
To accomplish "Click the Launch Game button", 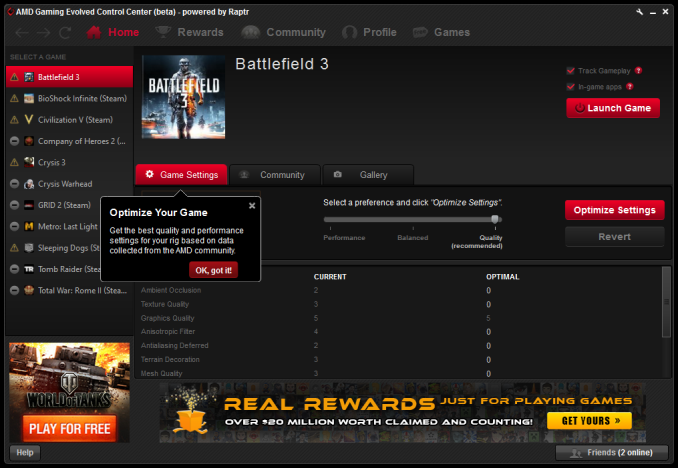I will 613,108.
